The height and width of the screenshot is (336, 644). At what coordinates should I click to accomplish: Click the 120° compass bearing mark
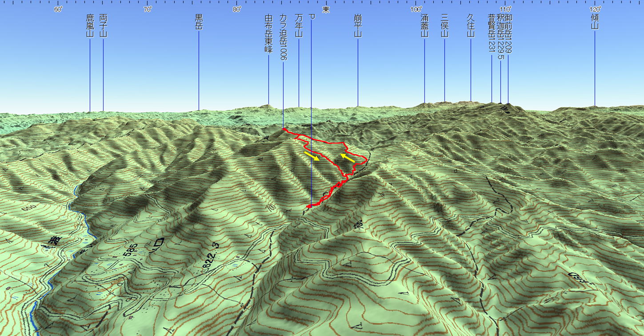(596, 10)
